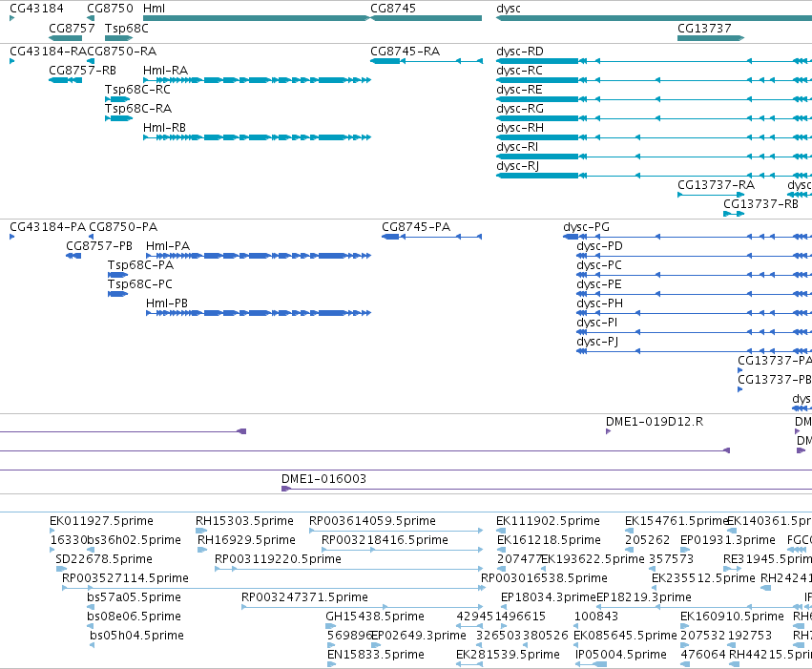Click the dysc gene label
Screen dimensions: 812x669
[509, 9]
